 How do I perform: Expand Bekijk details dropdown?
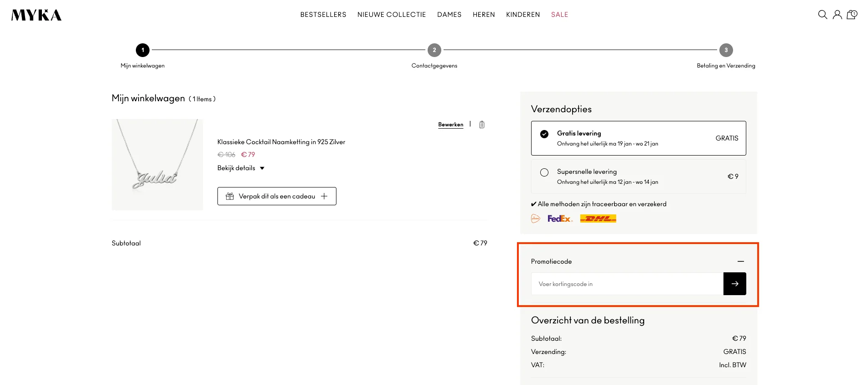click(x=241, y=168)
